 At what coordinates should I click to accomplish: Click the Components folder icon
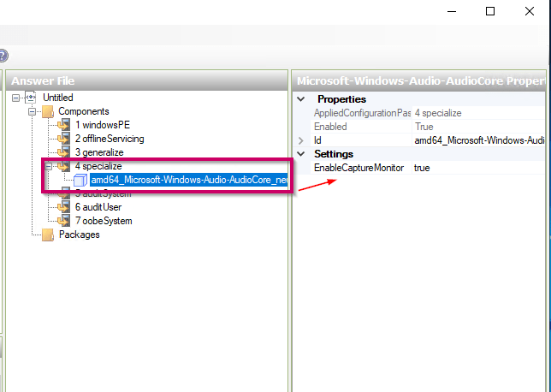click(47, 111)
